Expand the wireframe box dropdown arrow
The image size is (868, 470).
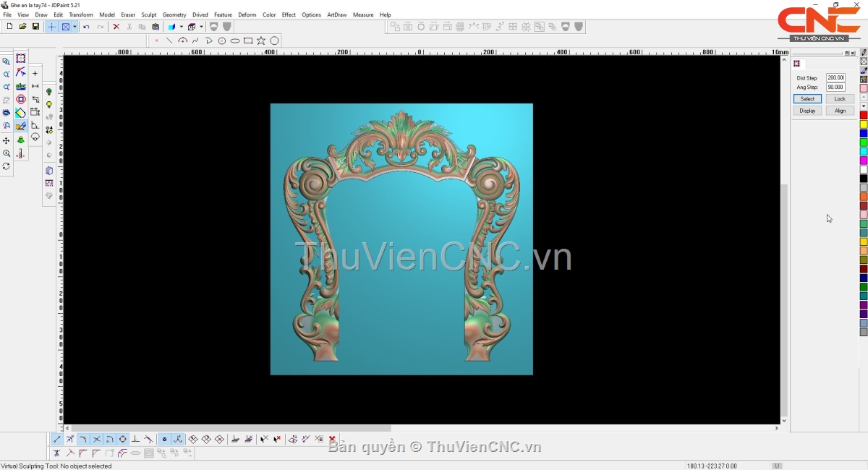point(201,27)
